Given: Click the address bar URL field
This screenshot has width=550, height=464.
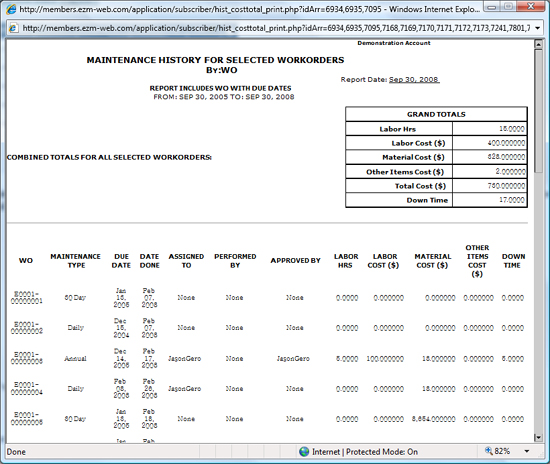Looking at the screenshot, I should (276, 28).
